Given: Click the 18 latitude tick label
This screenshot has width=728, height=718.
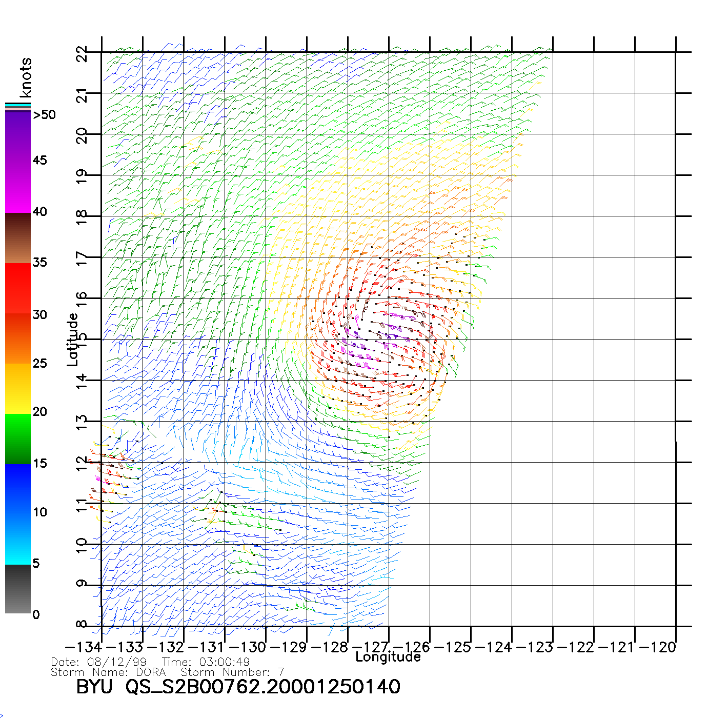Looking at the screenshot, I should (x=82, y=217).
